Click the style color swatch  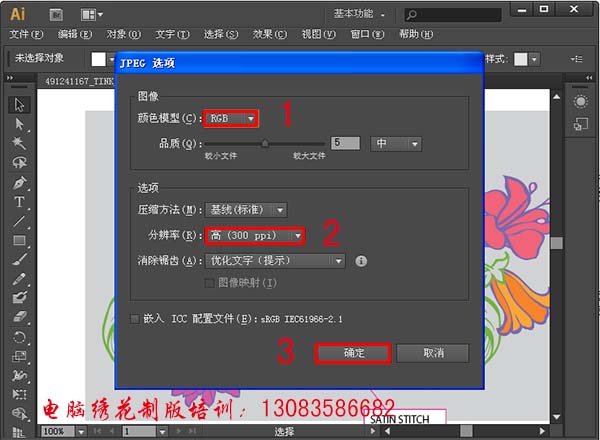pyautogui.click(x=521, y=59)
